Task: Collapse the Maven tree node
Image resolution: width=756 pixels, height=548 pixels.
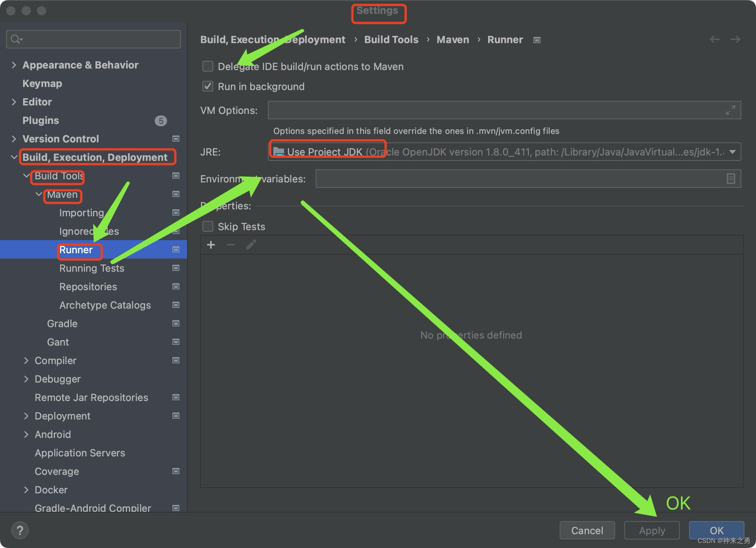Action: [x=38, y=194]
